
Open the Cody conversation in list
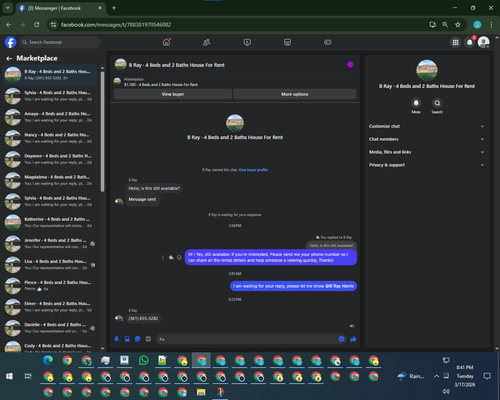click(x=50, y=346)
